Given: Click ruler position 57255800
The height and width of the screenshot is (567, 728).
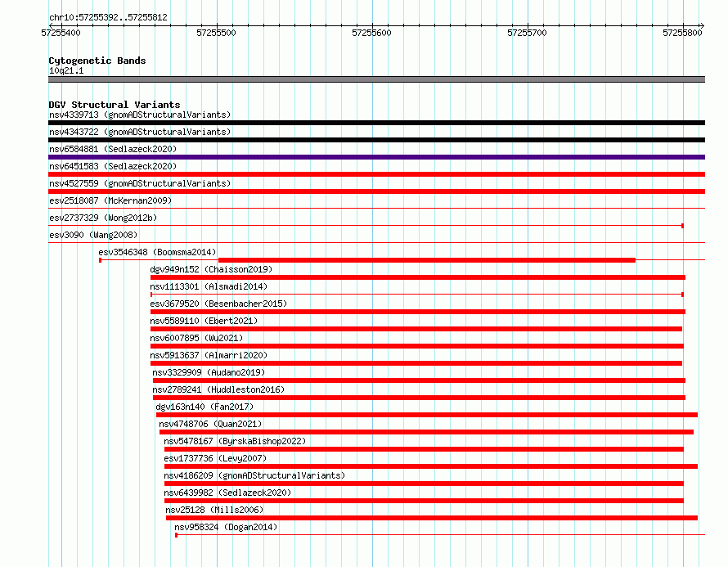Looking at the screenshot, I should [x=682, y=33].
